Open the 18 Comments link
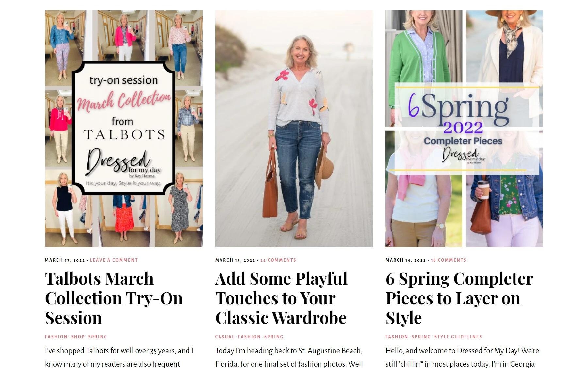Screen dimensions: 588x368 (x=449, y=260)
